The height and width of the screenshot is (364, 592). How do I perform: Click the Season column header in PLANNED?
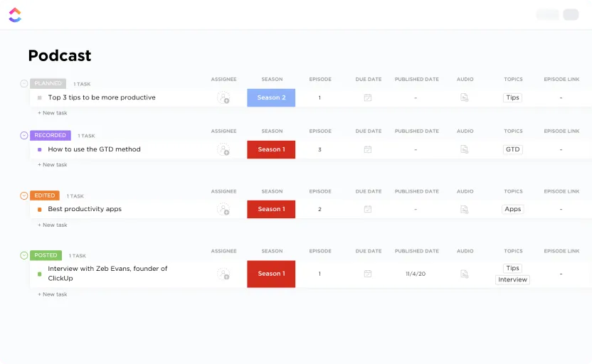point(272,79)
